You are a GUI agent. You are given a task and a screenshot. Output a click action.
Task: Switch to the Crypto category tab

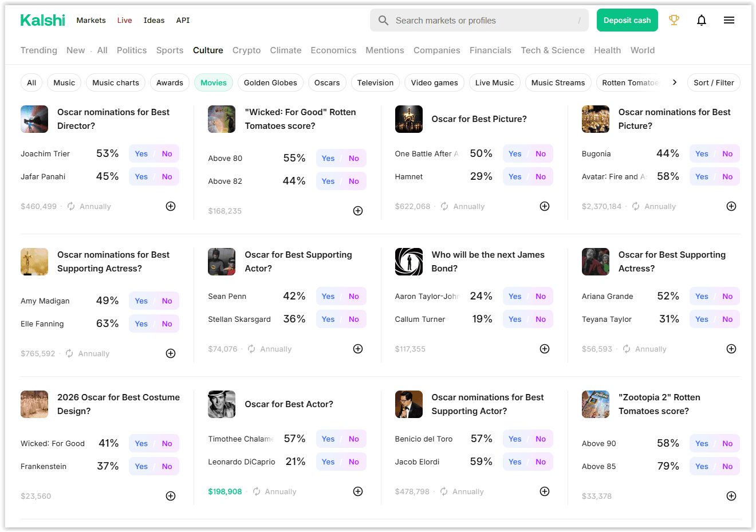pyautogui.click(x=246, y=50)
